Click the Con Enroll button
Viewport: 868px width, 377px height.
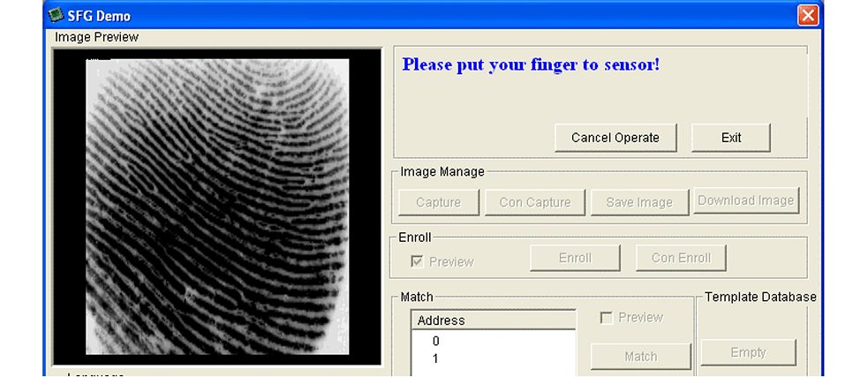(681, 258)
